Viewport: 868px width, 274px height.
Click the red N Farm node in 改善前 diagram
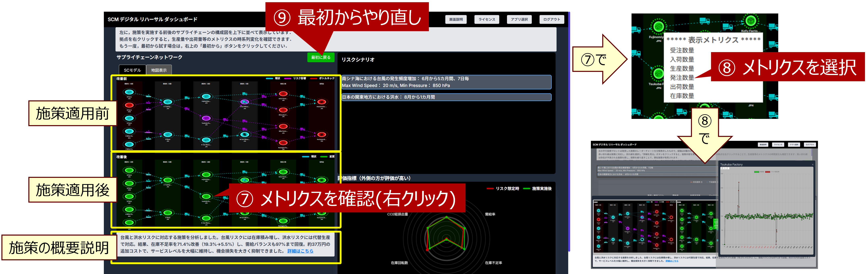tap(129, 105)
